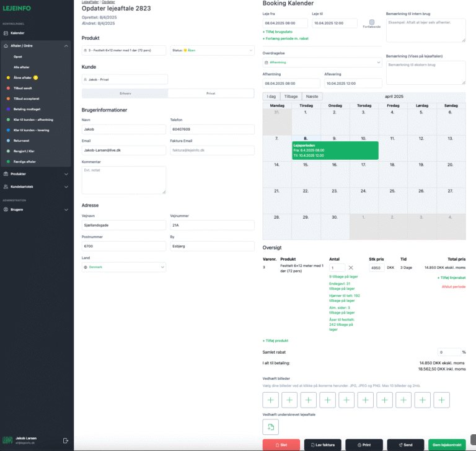Open Alle aftaler in sidebar
Screen dimensions: 476x451
point(21,67)
